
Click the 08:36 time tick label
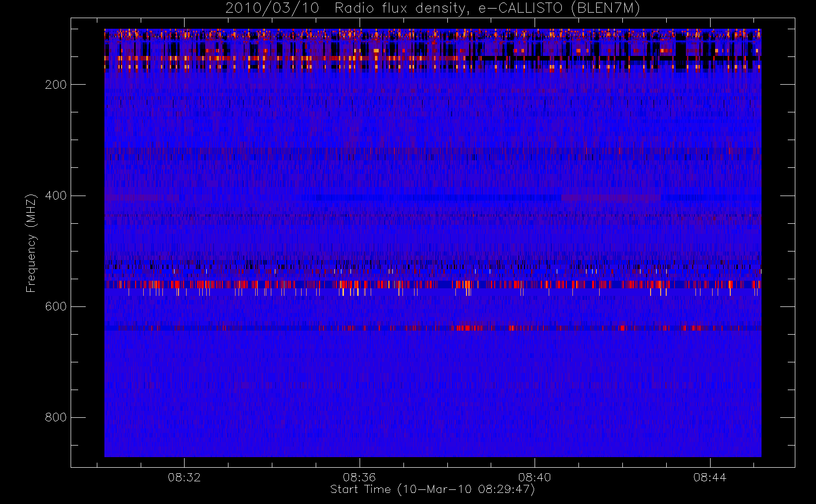[359, 477]
